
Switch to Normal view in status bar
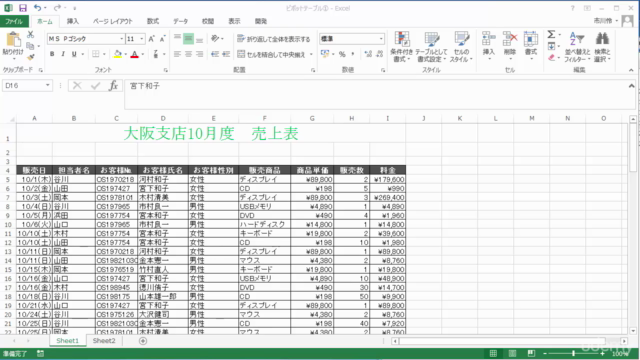(x=493, y=353)
